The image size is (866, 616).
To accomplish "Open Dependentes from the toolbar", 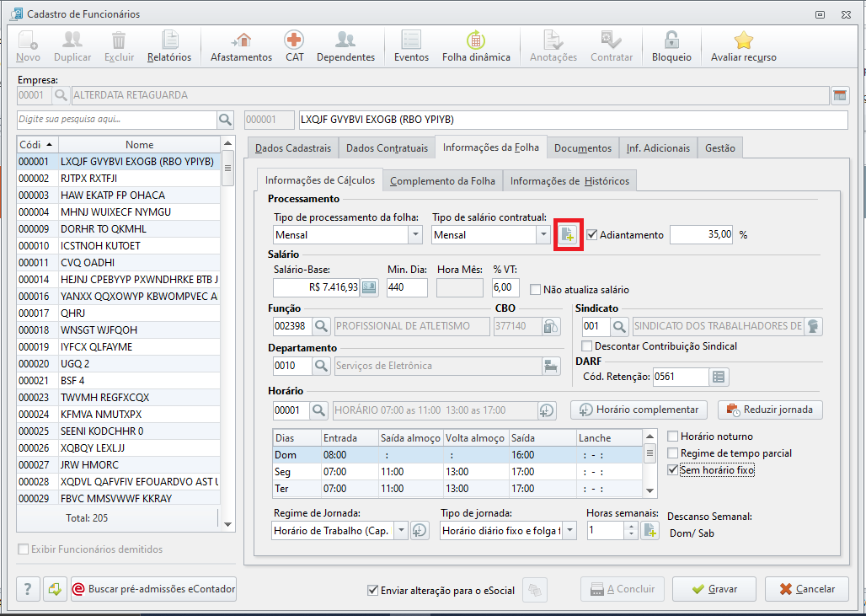I will [345, 46].
